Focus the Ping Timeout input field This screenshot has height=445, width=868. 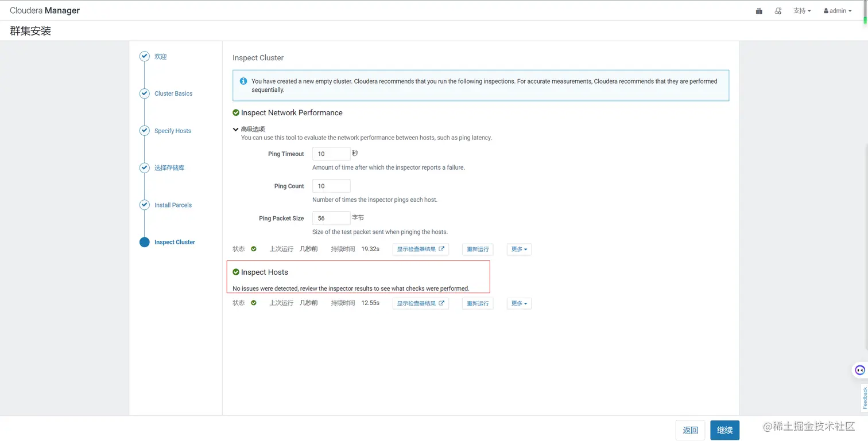[331, 154]
